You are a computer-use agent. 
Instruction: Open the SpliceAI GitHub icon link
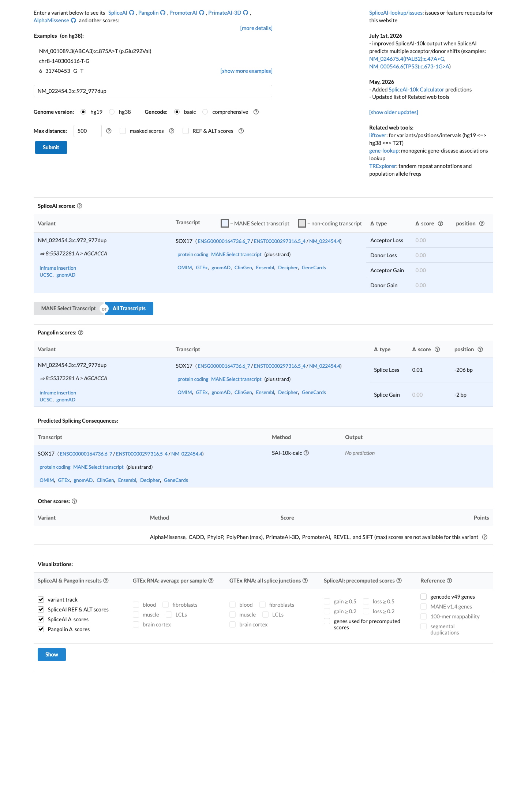132,13
